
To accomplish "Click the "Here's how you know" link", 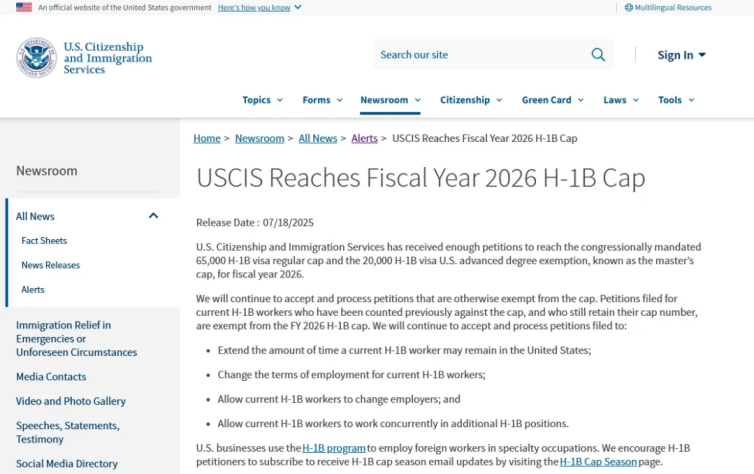I will coord(254,8).
